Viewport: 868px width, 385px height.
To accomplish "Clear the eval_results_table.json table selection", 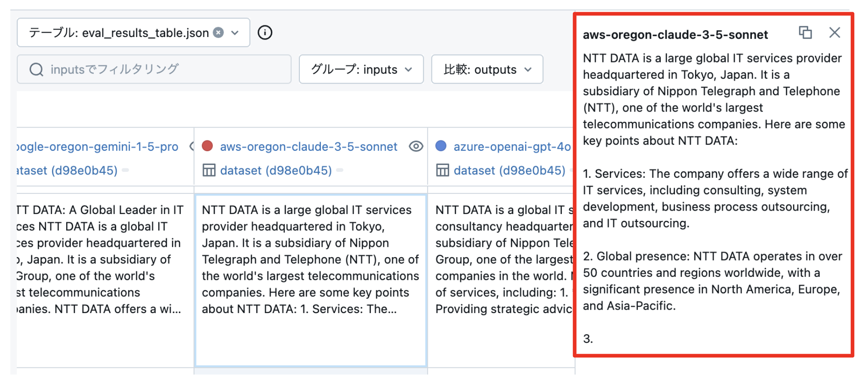I will coord(219,33).
